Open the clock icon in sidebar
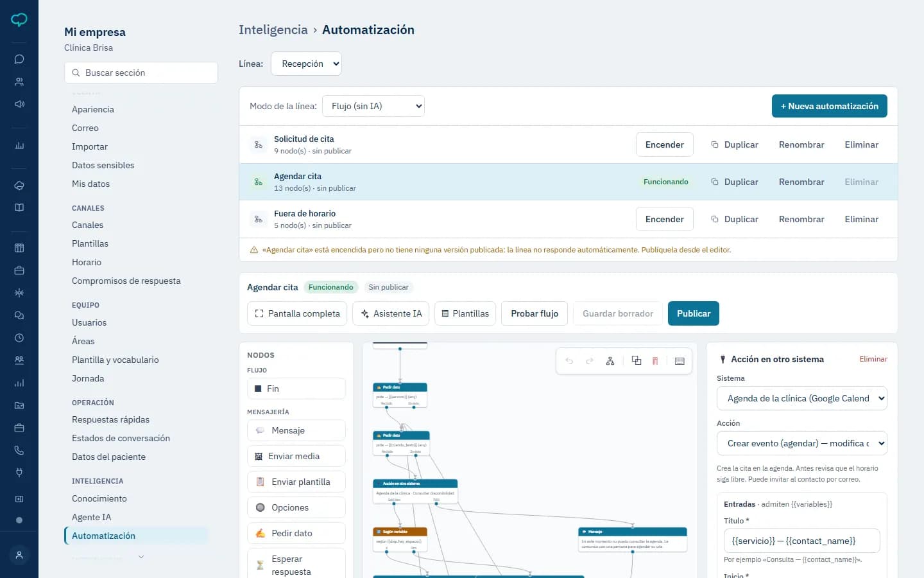Image resolution: width=924 pixels, height=578 pixels. (x=19, y=338)
